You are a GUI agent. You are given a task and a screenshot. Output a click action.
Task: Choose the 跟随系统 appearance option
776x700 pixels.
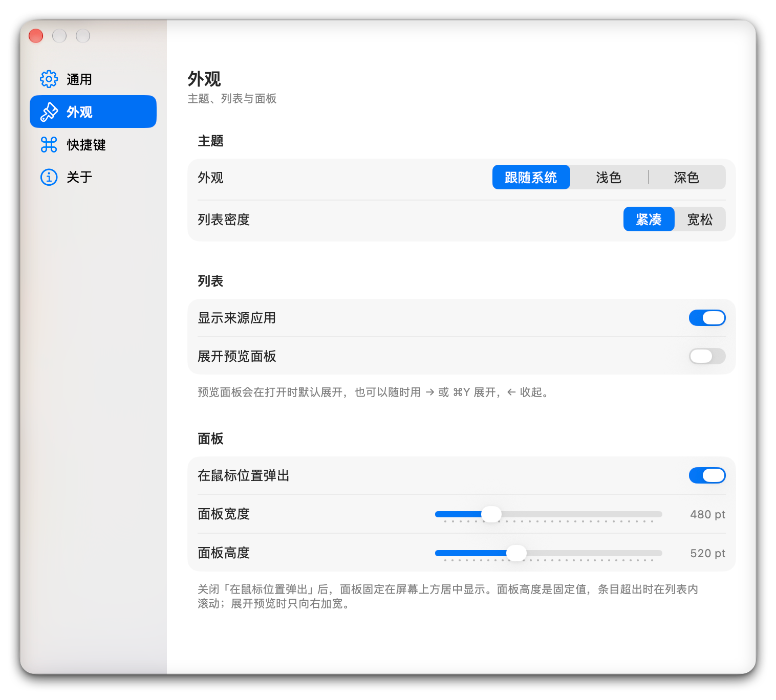point(531,177)
